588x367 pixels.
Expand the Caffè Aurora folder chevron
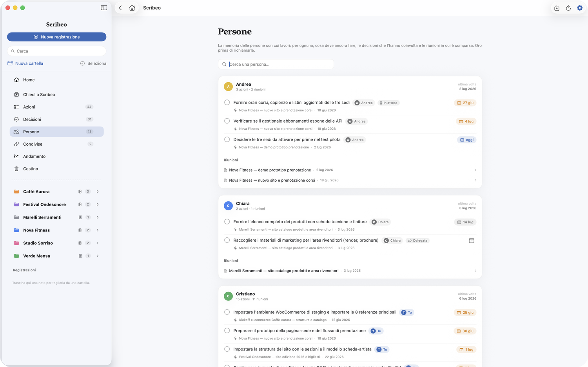click(x=98, y=192)
